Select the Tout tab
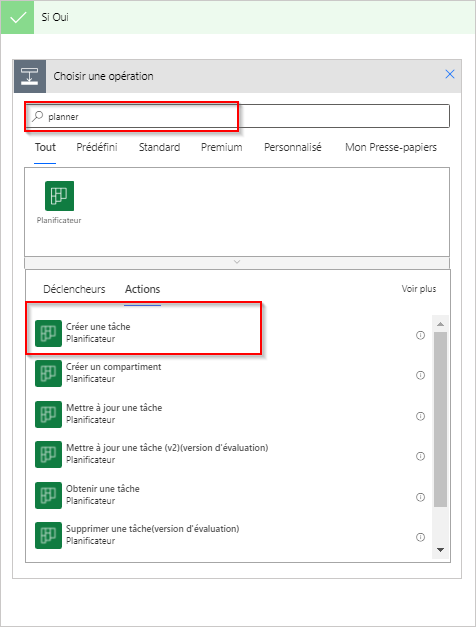476x627 pixels. tap(45, 148)
